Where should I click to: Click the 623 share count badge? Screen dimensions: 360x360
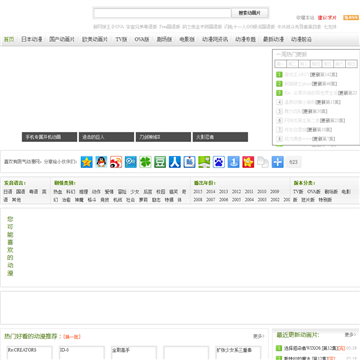click(293, 162)
